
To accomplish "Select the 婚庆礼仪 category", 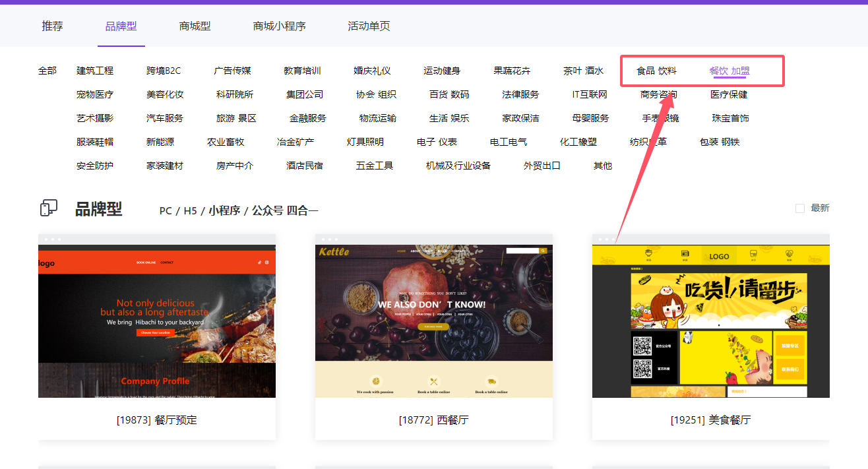I will pos(372,71).
